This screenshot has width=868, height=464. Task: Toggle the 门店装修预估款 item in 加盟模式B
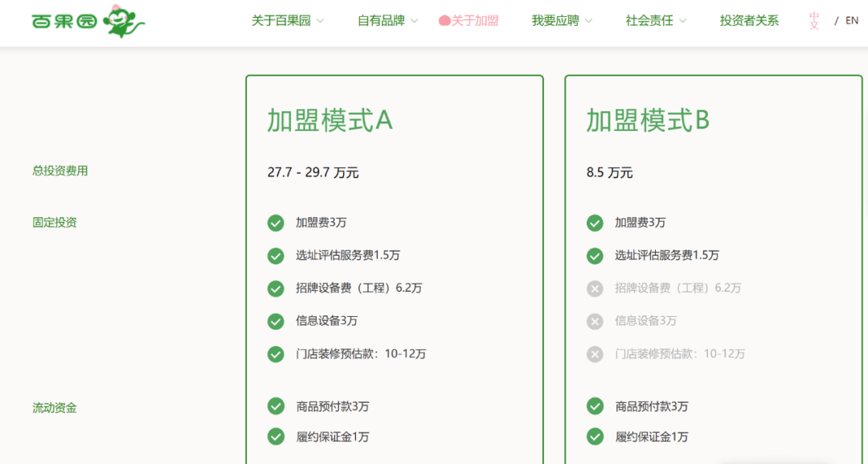pyautogui.click(x=595, y=354)
